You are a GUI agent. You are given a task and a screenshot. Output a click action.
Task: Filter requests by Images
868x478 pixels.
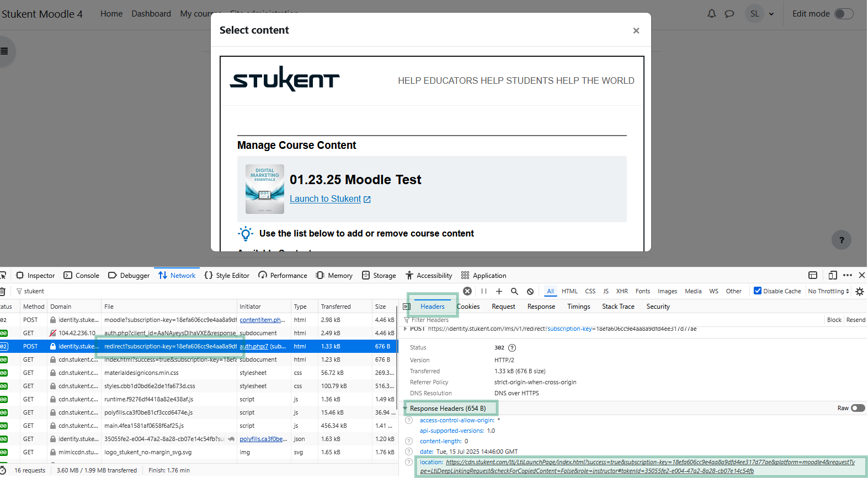pos(667,291)
